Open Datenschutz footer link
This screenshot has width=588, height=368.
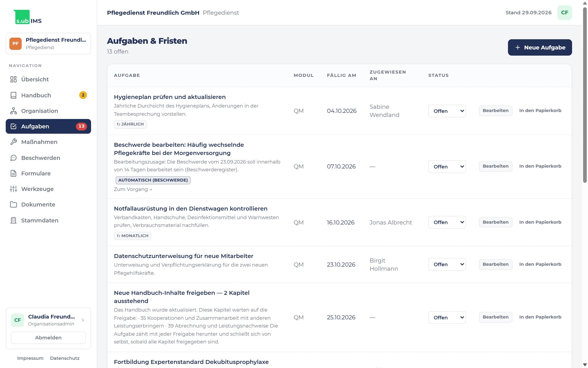pyautogui.click(x=65, y=358)
